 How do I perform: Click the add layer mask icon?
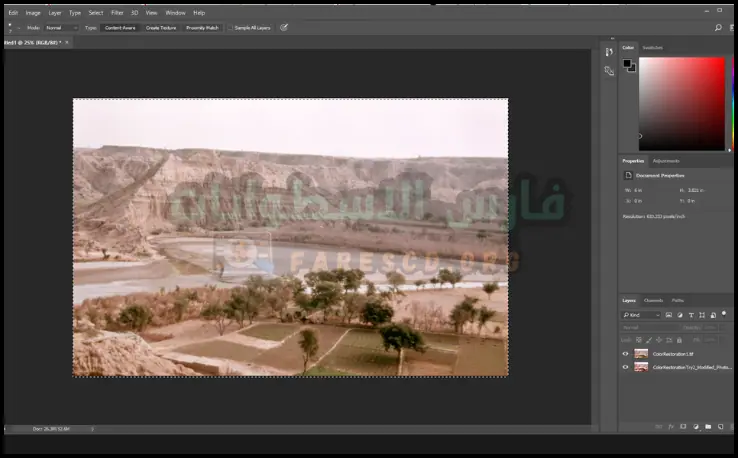(683, 426)
